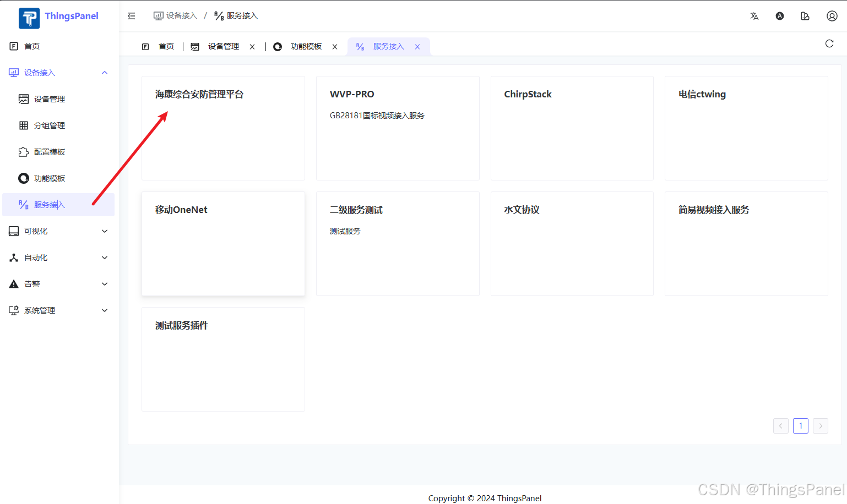The height and width of the screenshot is (504, 847).
Task: Close the 服务接入 tab
Action: coord(417,47)
